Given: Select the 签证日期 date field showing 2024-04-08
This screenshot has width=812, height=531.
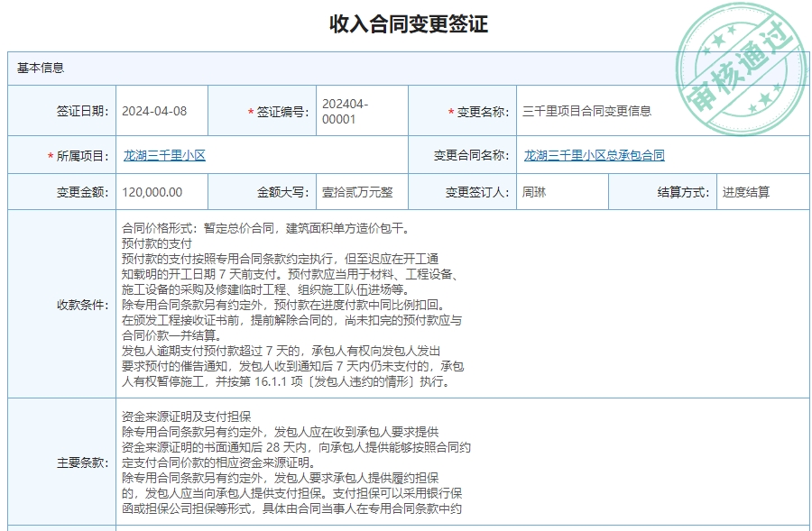Looking at the screenshot, I should (x=159, y=111).
